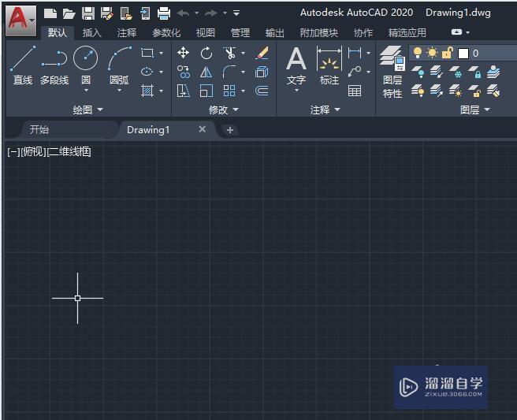Undo the last action
Screen dimensions: 517x420
(x=183, y=13)
